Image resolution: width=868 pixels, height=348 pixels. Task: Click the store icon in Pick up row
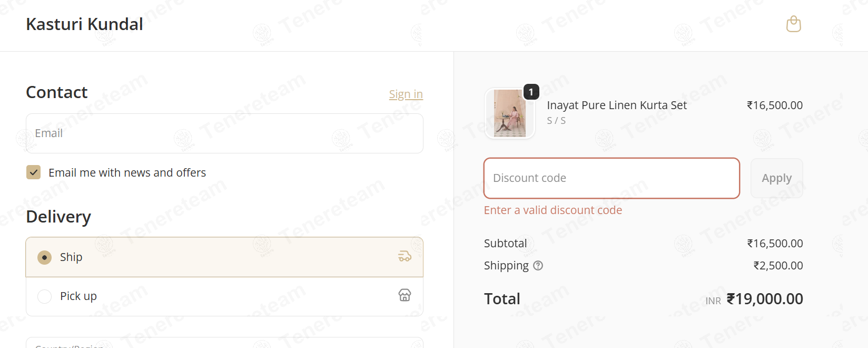(x=405, y=295)
